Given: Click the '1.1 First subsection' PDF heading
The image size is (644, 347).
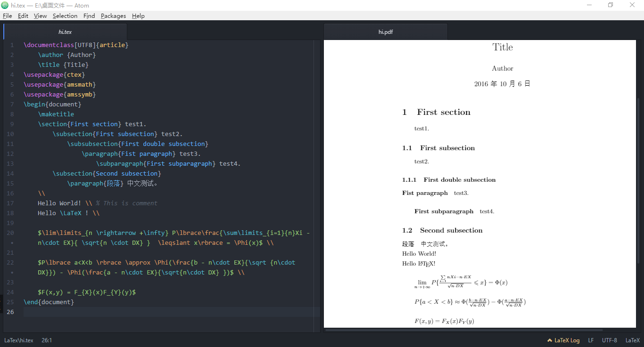Looking at the screenshot, I should click(x=438, y=148).
